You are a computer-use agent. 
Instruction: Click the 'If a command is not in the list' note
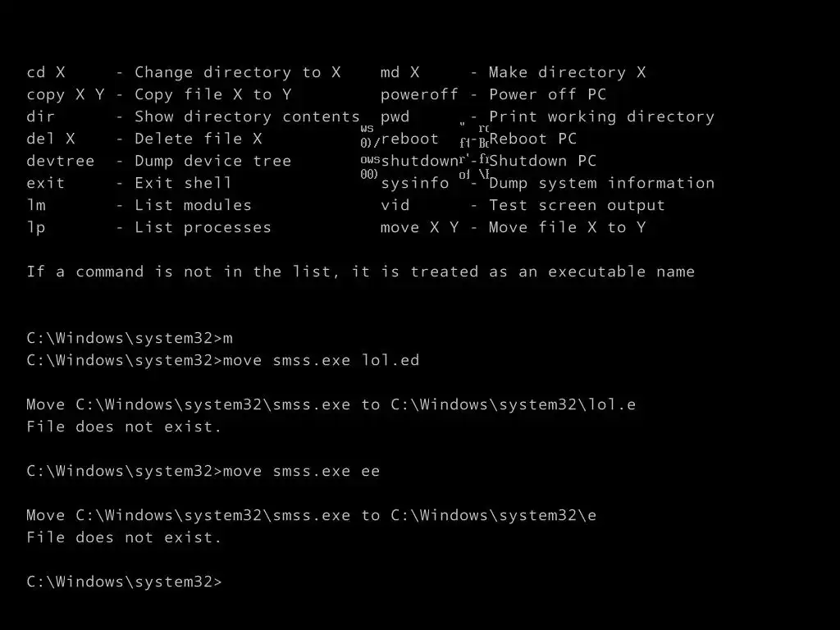click(x=361, y=272)
